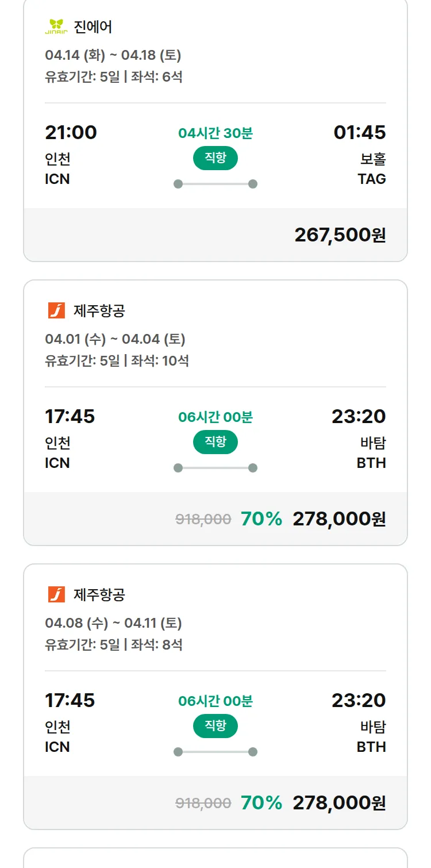Tap the 직항 badge on the 04.08 Batam flight
Image resolution: width=431 pixels, height=868 pixels.
pyautogui.click(x=215, y=726)
